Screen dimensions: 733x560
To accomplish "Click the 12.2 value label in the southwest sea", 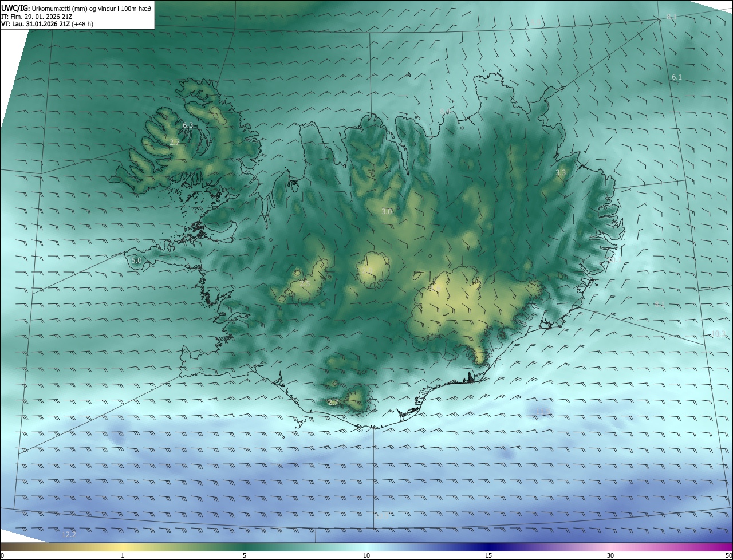I will 69,534.
